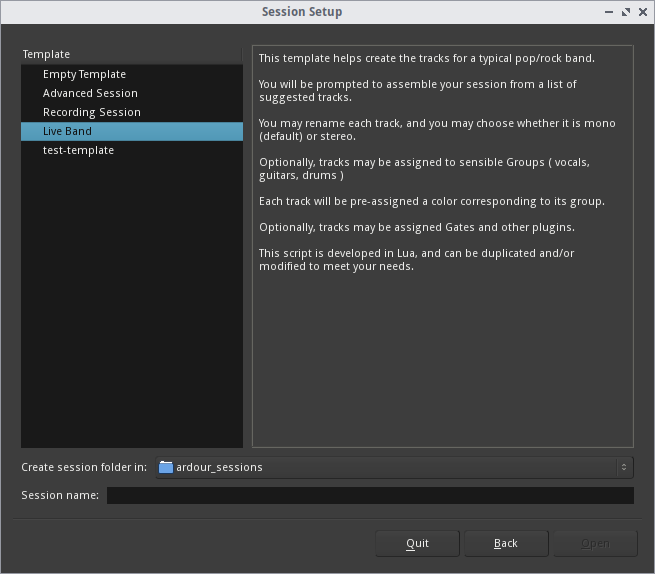Choose test-template from the list
Image resolution: width=655 pixels, height=574 pixels.
(132, 150)
